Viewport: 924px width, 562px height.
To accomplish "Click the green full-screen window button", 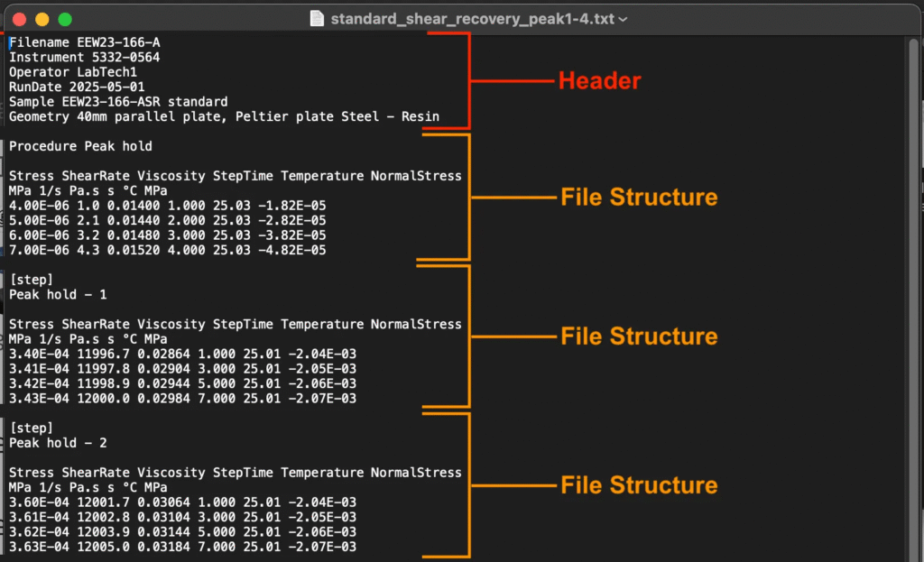I will tap(64, 19).
